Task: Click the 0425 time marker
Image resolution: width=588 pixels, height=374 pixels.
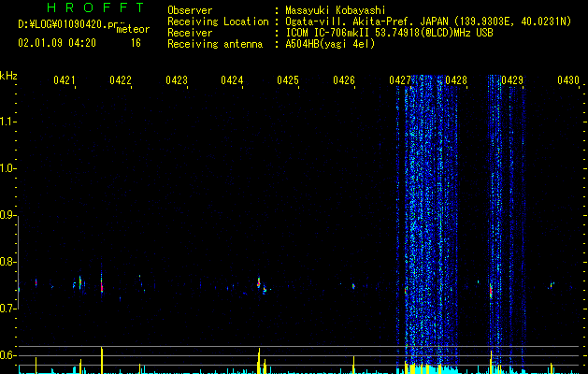Action: point(288,79)
